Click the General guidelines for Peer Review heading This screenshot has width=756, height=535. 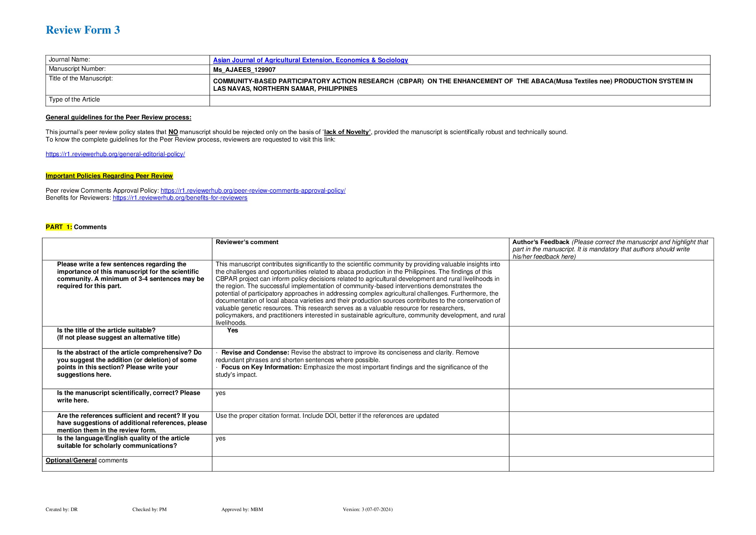(118, 117)
